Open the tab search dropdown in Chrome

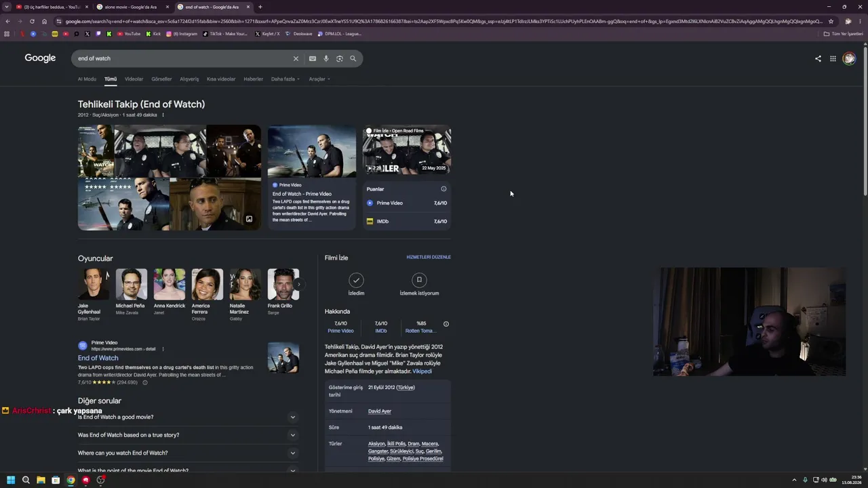pyautogui.click(x=6, y=7)
